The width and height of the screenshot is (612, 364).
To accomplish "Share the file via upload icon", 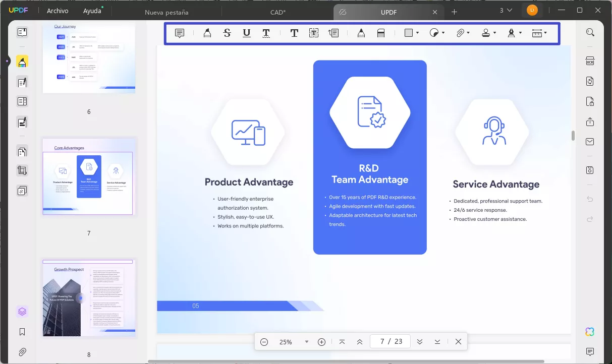I will (x=590, y=122).
